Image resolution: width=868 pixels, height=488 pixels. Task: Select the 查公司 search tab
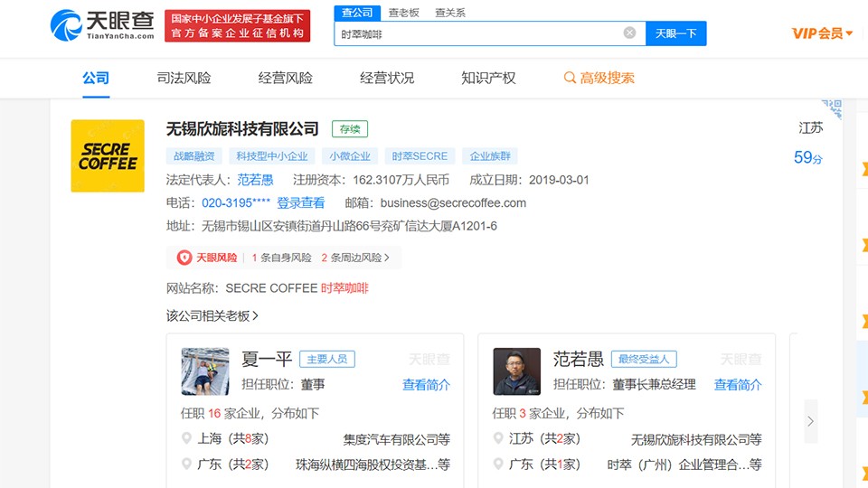tap(357, 13)
